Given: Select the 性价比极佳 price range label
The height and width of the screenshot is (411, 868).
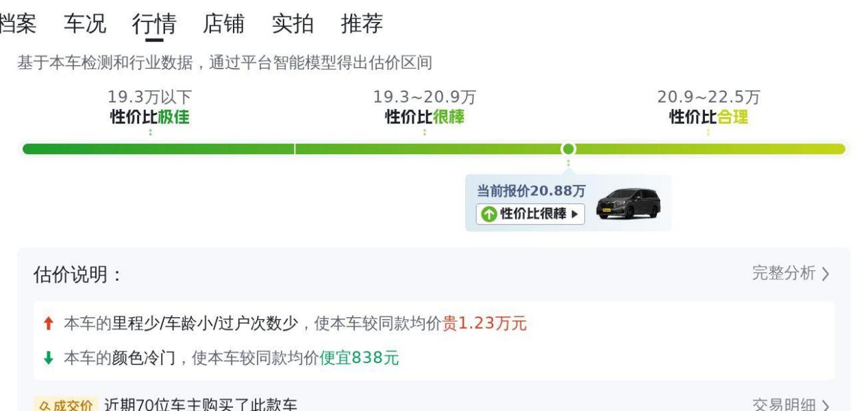Looking at the screenshot, I should point(150,117).
